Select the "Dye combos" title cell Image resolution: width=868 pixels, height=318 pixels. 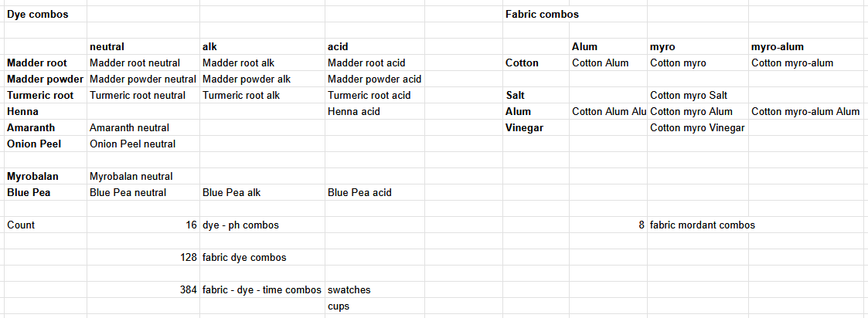37,15
